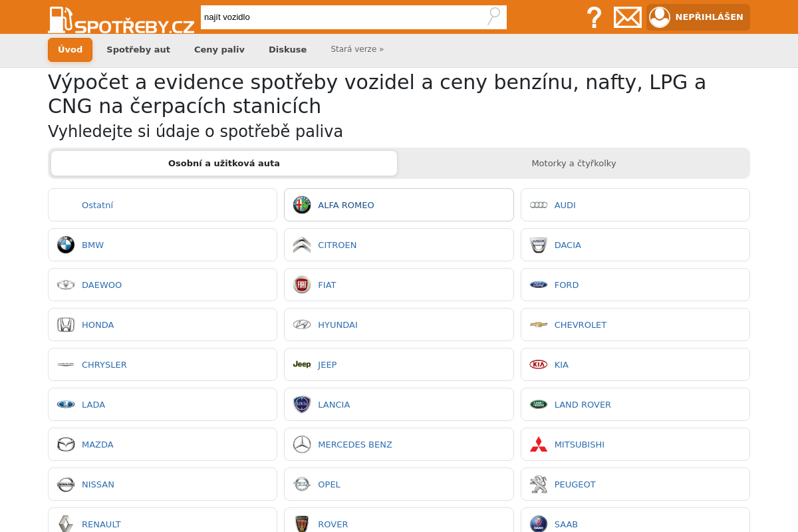Screen dimensions: 798x532
Task: Click the Citroen chevron logo
Action: pos(302,245)
